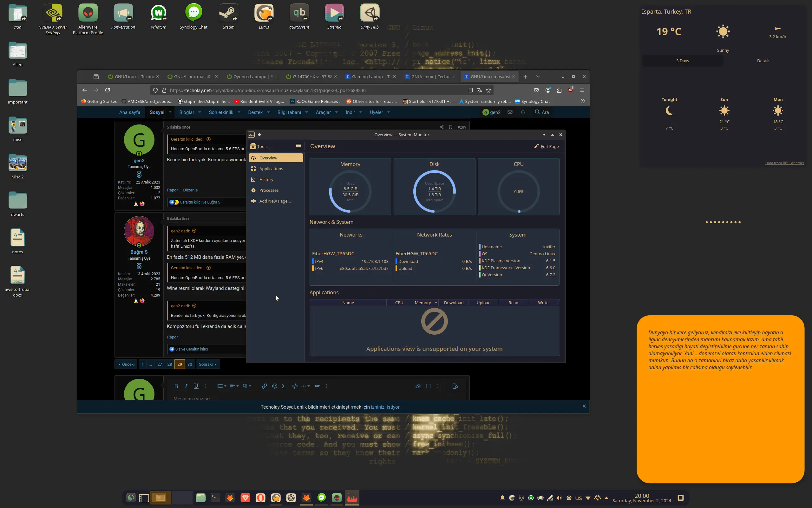Toggle italic formatting in forum editor
Screen dimensions: 812x508
point(186,386)
